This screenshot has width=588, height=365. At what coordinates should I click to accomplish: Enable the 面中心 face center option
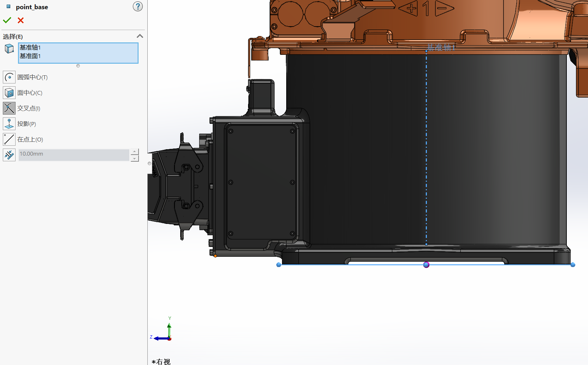point(9,93)
